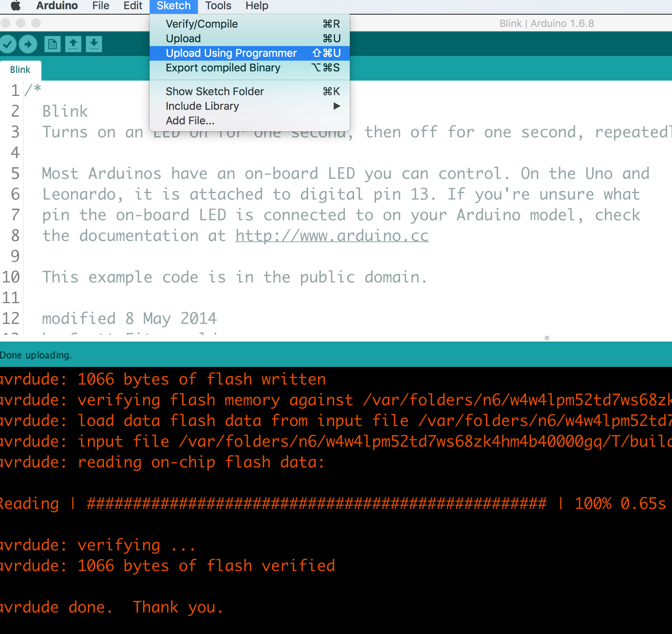This screenshot has height=634, width=672.
Task: Click the 'Most Arduinos have an on-board LED' line
Action: (x=346, y=173)
